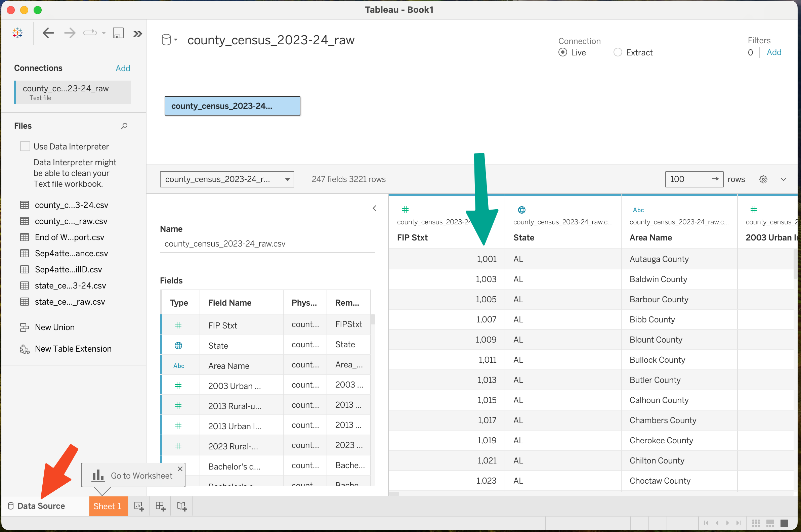Click the End of W...port.csv file

(69, 237)
